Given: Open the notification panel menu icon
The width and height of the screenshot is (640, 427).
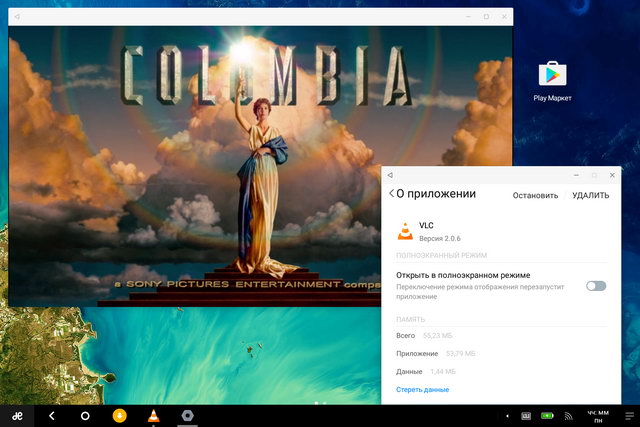Looking at the screenshot, I should 630,416.
